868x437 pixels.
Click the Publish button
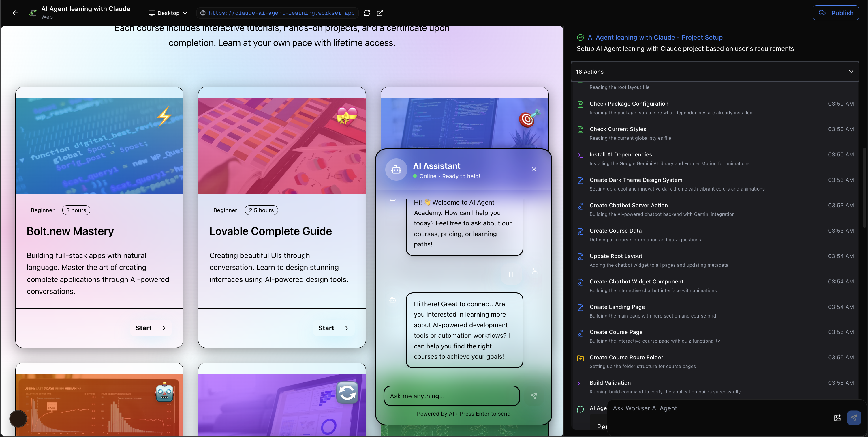tap(835, 13)
